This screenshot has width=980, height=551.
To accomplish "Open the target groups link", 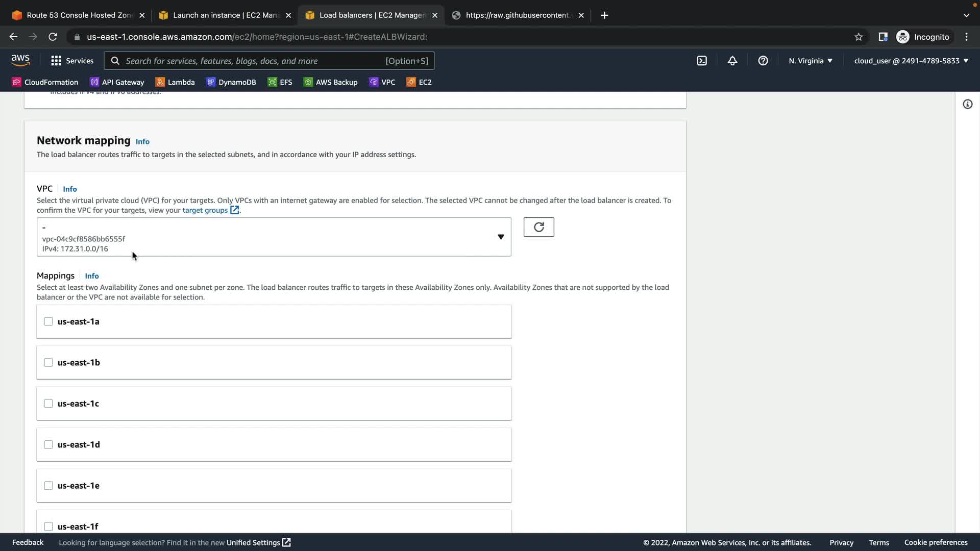I will 205,210.
